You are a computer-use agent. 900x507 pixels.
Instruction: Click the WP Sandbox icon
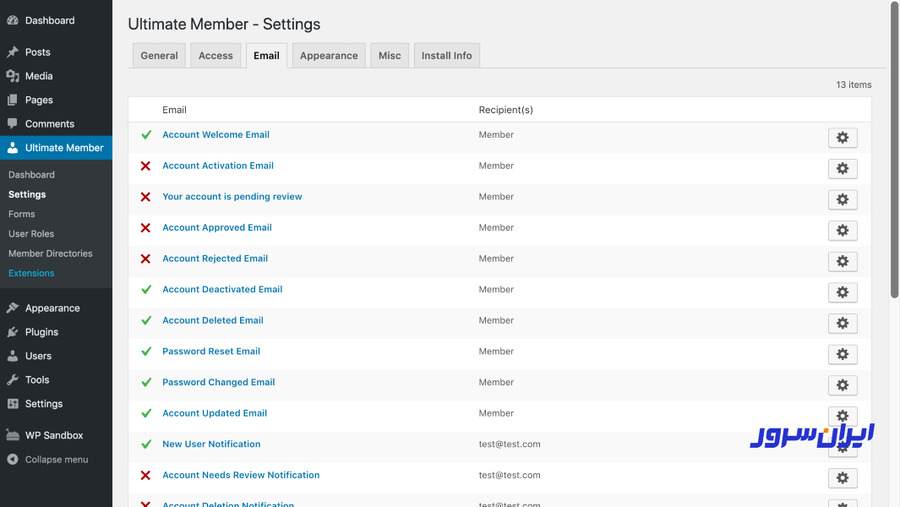[x=13, y=435]
